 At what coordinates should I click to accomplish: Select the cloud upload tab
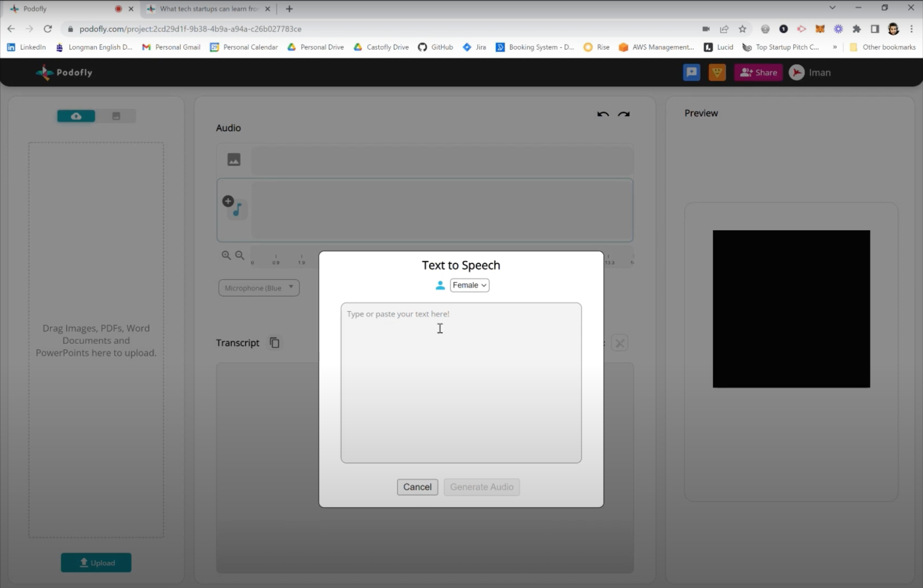[76, 116]
